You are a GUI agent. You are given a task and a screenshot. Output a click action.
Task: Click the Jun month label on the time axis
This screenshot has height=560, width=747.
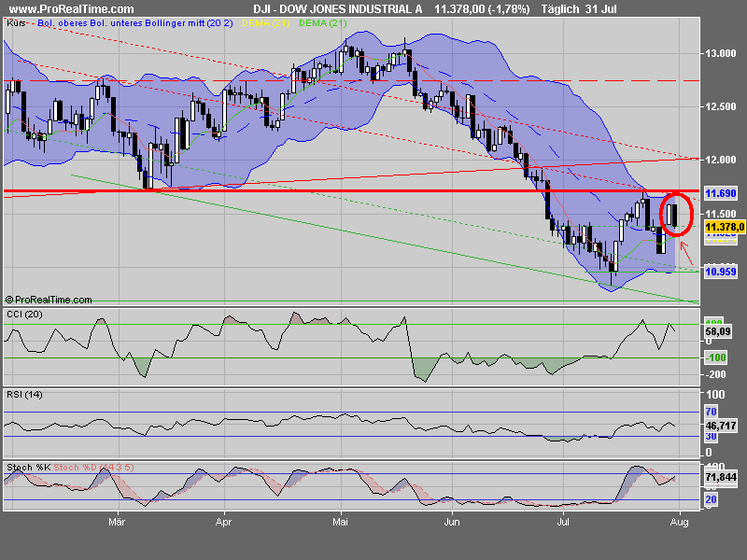(x=452, y=522)
